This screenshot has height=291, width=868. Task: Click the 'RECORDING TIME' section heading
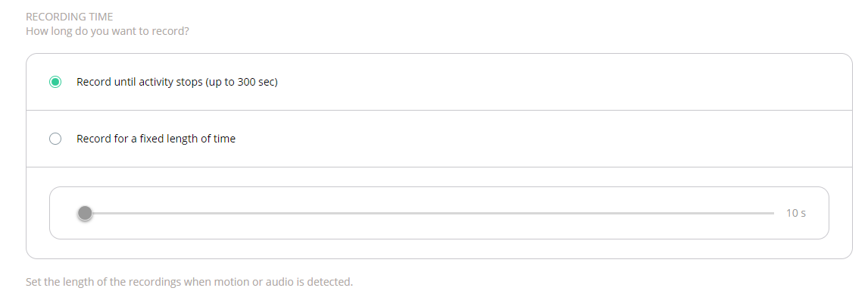[x=69, y=17]
